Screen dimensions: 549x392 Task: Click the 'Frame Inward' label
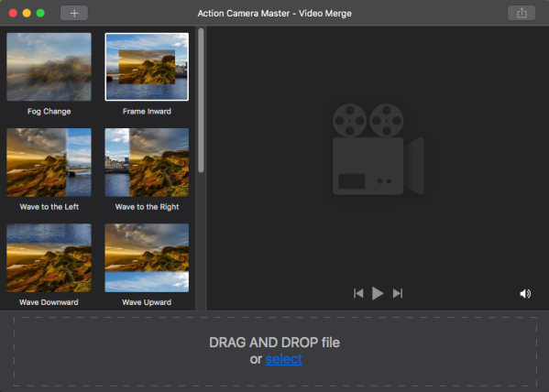[147, 112]
